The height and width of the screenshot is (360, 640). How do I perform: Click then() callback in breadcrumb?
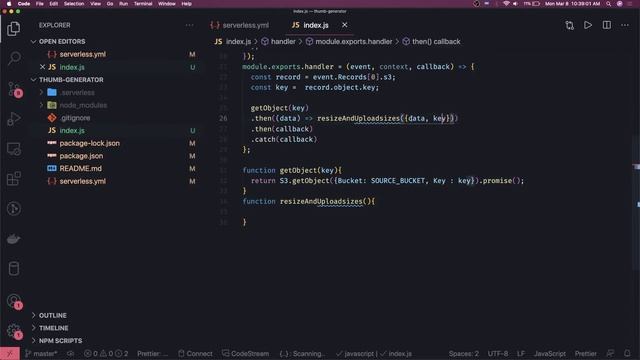tap(436, 42)
